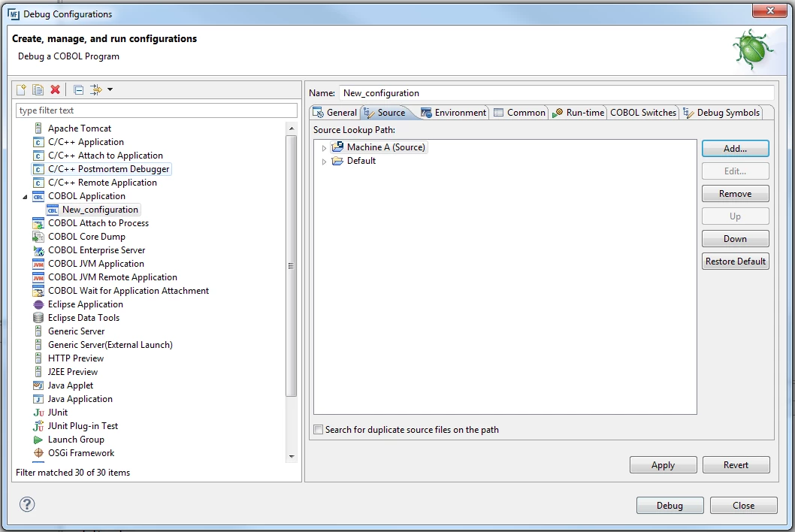Click the COBOL Application icon
Screen dimensions: 795x532
point(38,196)
